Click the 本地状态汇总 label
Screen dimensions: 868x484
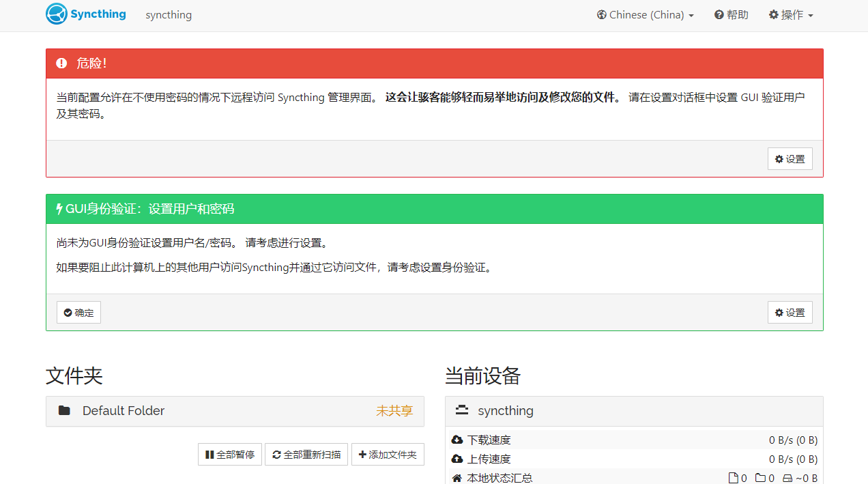500,479
